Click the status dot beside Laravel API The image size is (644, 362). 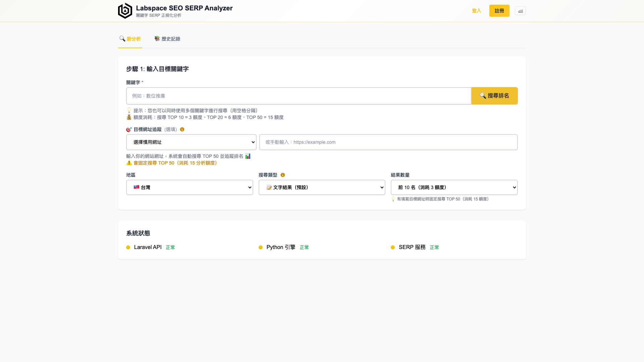128,247
